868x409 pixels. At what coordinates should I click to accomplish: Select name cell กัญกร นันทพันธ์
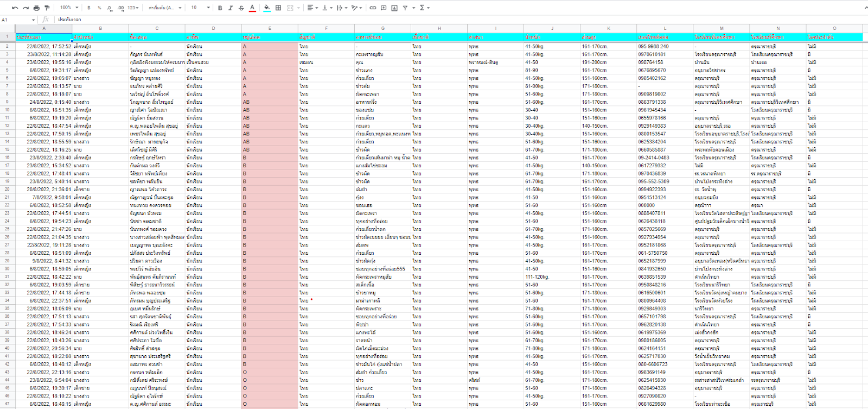pyautogui.click(x=157, y=54)
